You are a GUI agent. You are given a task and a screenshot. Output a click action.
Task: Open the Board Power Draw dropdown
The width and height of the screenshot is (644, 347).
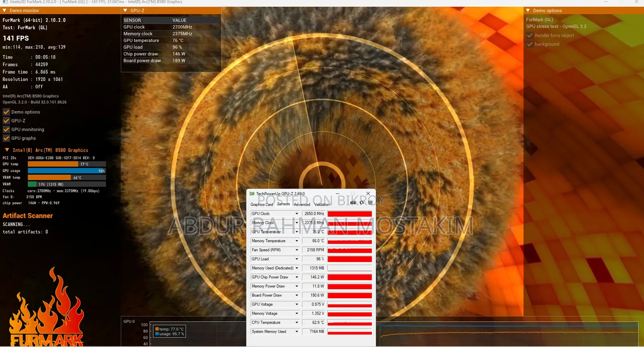297,295
